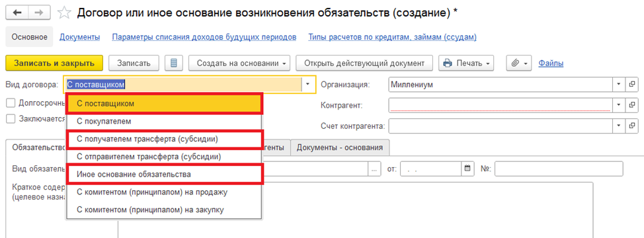Image resolution: width=644 pixels, height=238 pixels.
Task: Switch to the Основное section
Action: pyautogui.click(x=30, y=37)
